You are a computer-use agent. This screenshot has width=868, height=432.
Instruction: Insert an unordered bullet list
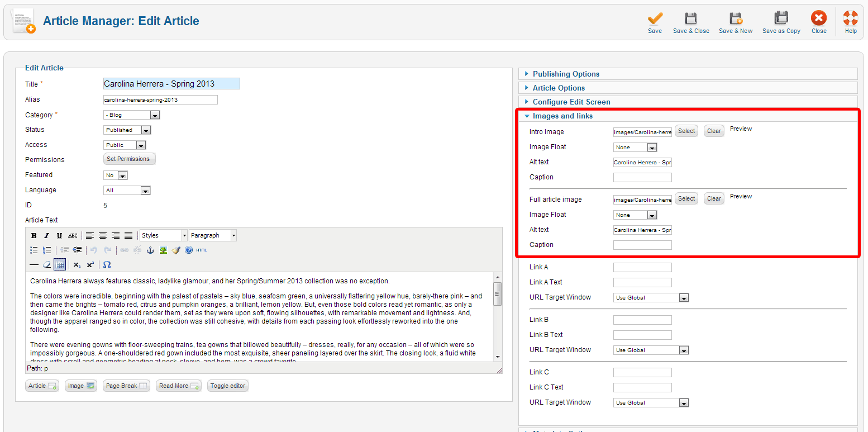click(x=34, y=250)
